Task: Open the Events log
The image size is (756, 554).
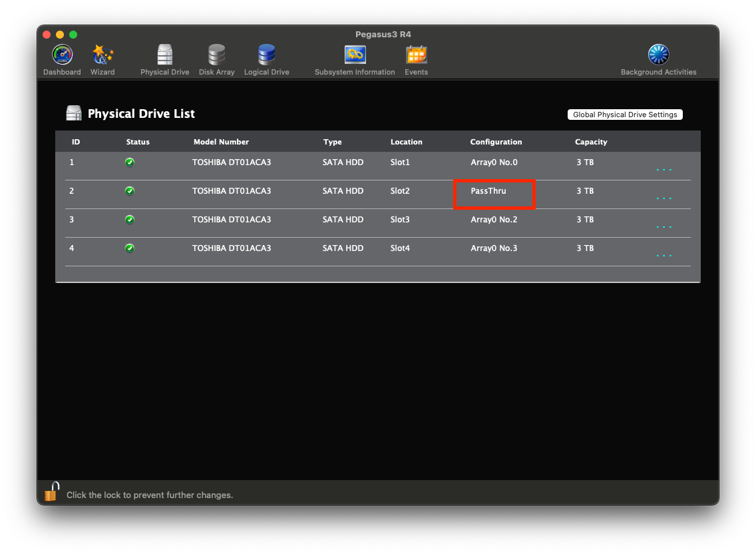Action: click(416, 60)
